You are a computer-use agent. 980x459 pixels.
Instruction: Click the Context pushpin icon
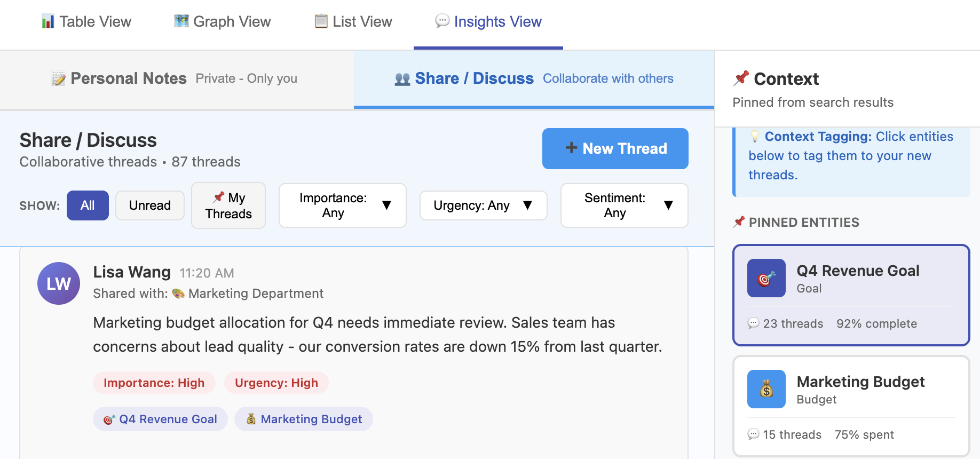[x=741, y=78]
